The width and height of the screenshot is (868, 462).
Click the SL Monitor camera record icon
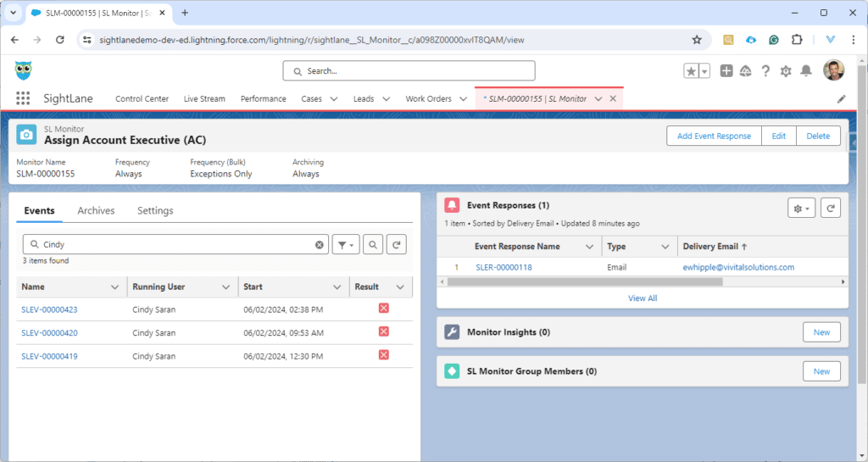click(x=26, y=135)
